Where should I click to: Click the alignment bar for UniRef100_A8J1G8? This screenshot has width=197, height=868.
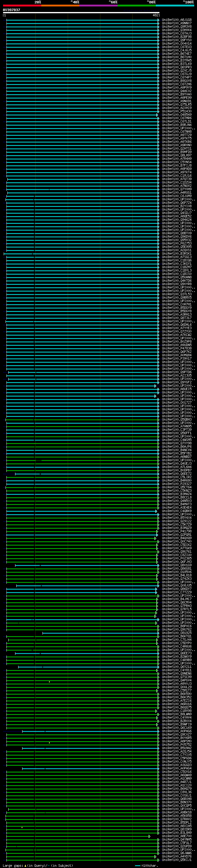[x=82, y=20]
